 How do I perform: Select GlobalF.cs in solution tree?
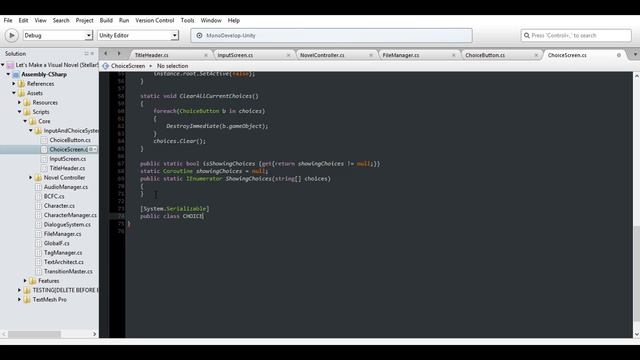57,243
